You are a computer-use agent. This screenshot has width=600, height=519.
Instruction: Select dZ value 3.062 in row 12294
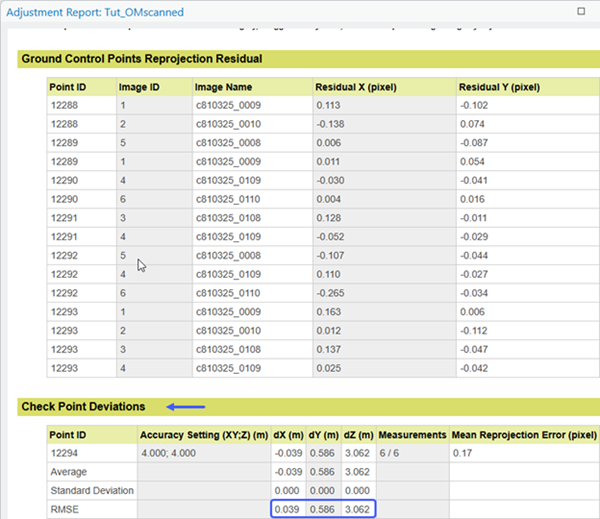point(357,453)
